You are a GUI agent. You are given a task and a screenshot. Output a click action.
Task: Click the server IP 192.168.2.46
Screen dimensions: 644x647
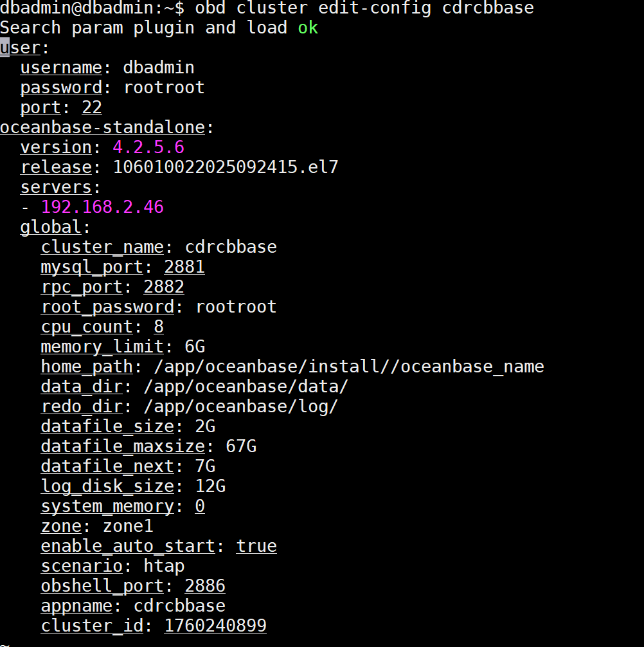tap(102, 207)
